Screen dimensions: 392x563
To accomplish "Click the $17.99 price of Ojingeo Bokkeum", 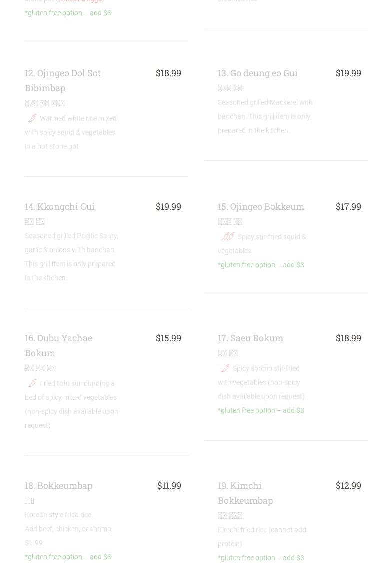I will [348, 206].
